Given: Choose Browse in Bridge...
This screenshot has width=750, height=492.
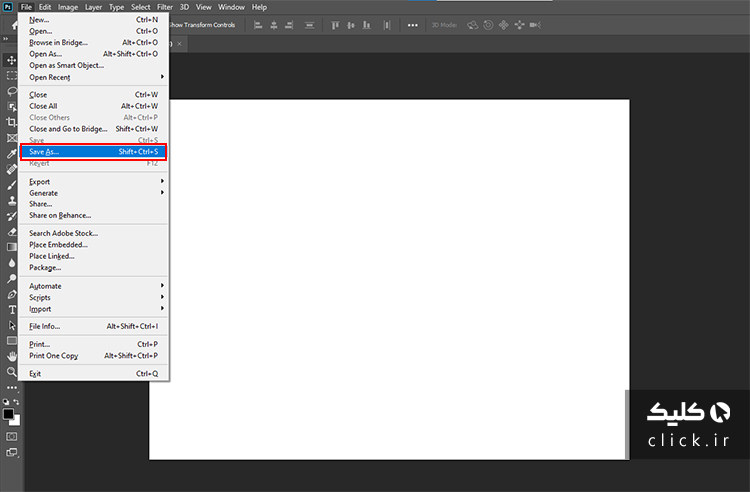Looking at the screenshot, I should (x=93, y=43).
